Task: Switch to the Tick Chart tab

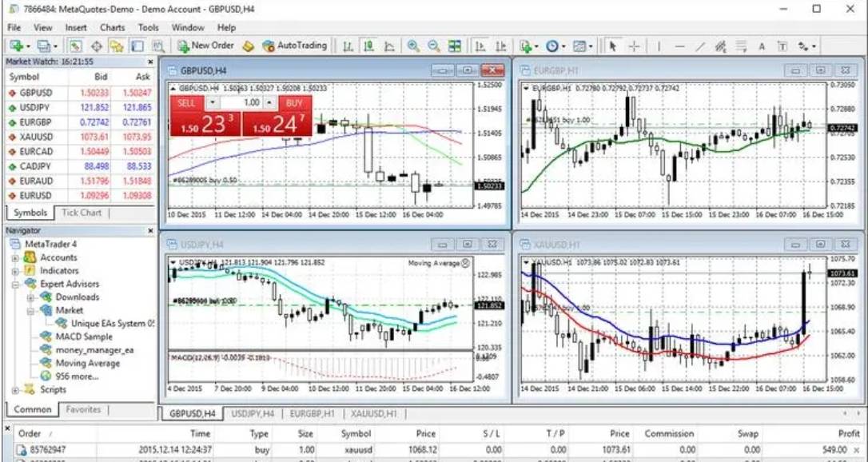Action: point(82,213)
